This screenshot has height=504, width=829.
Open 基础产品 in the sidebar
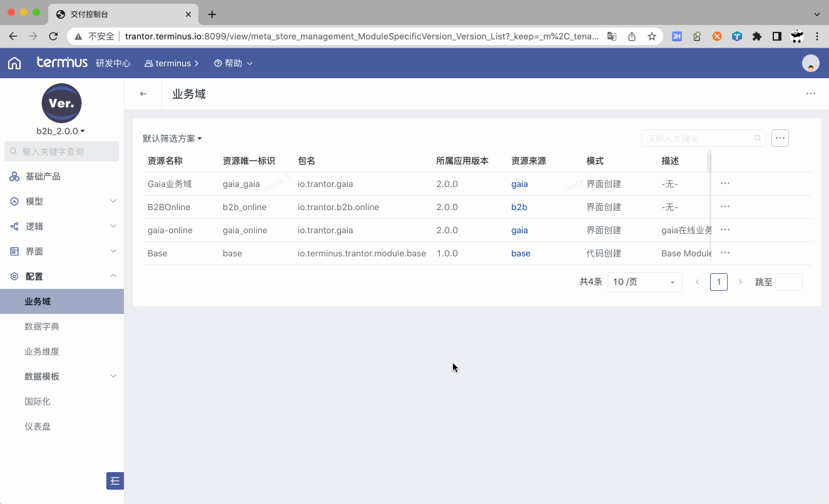[x=62, y=176]
